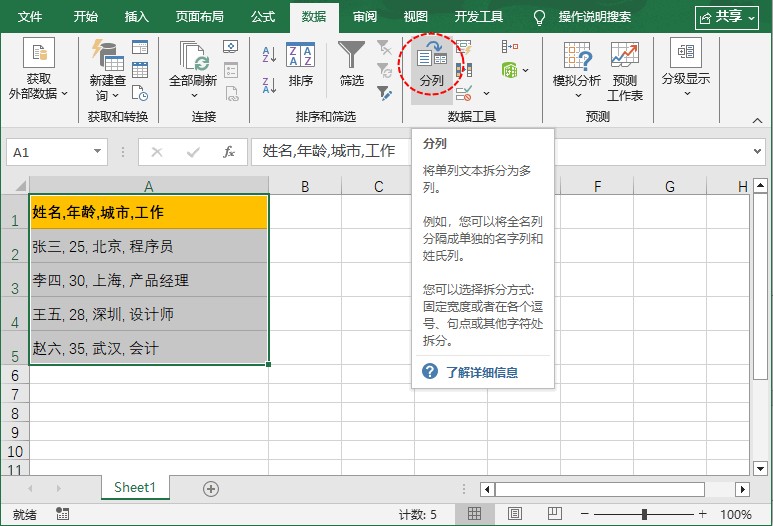Image resolution: width=773 pixels, height=526 pixels.
Task: Toggle the Filter (筛选) funnel
Action: click(x=351, y=65)
